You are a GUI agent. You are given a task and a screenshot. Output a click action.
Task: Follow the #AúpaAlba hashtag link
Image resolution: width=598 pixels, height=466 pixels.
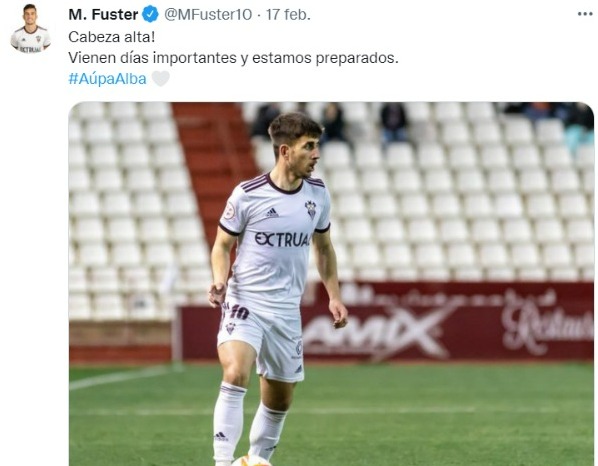(107, 79)
